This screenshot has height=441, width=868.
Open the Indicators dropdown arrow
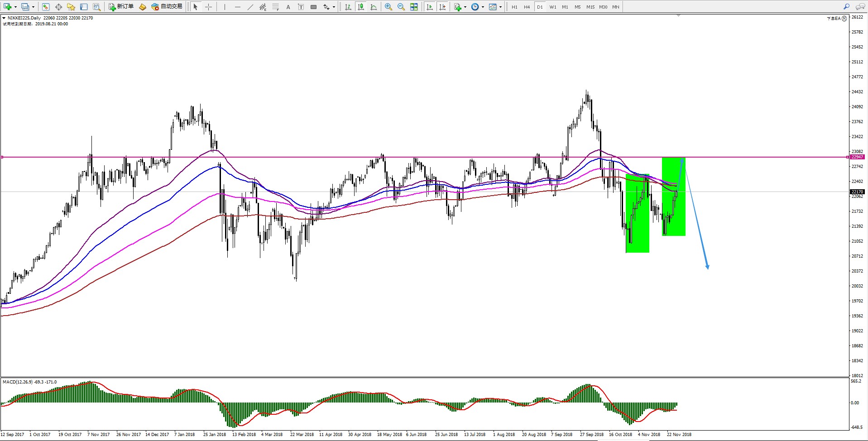465,7
